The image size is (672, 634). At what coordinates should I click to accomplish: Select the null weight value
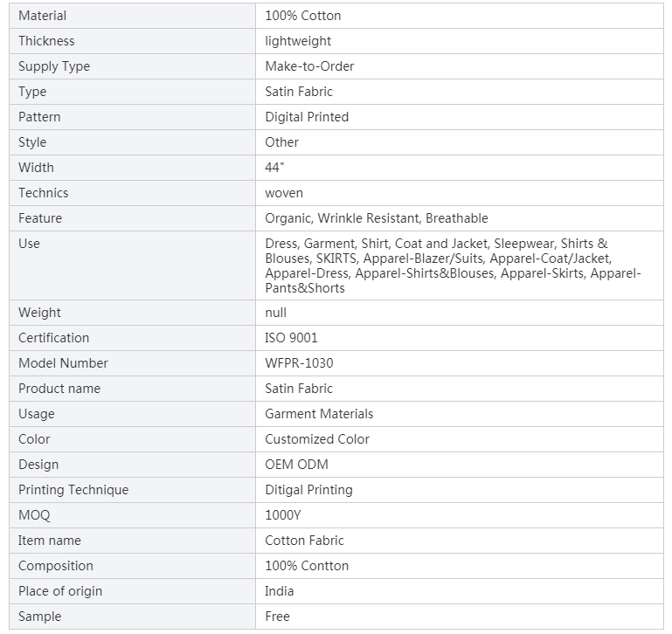click(x=275, y=313)
